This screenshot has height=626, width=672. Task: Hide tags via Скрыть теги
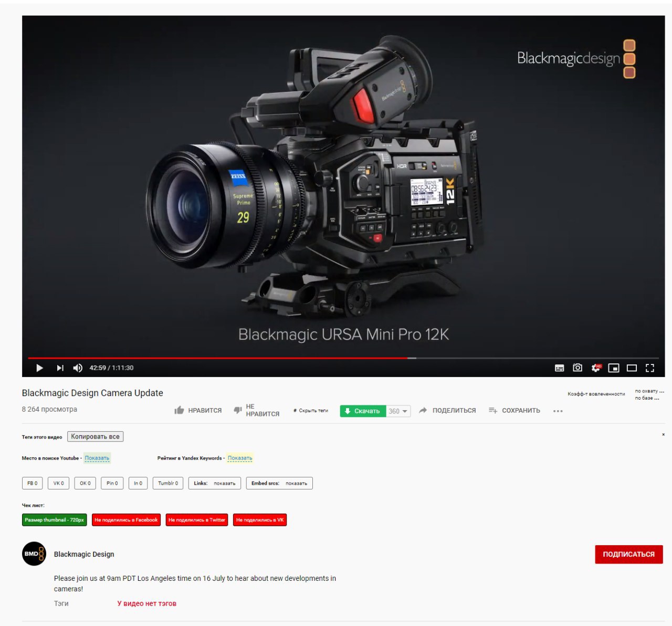[x=311, y=411]
